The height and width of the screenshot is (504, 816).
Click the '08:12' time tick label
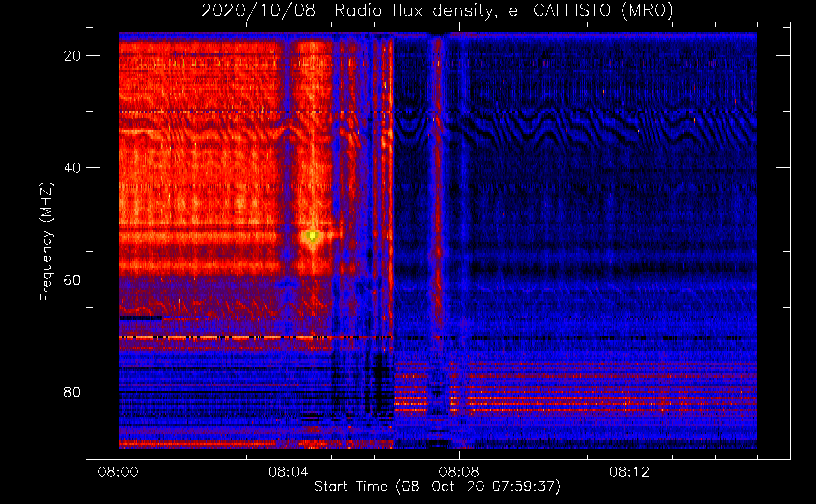(x=629, y=472)
